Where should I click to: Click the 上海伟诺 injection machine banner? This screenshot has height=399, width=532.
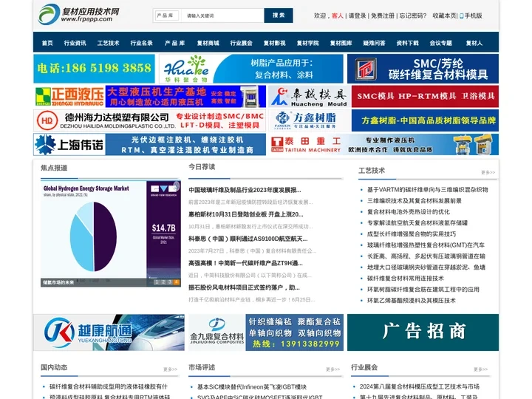[x=149, y=145]
